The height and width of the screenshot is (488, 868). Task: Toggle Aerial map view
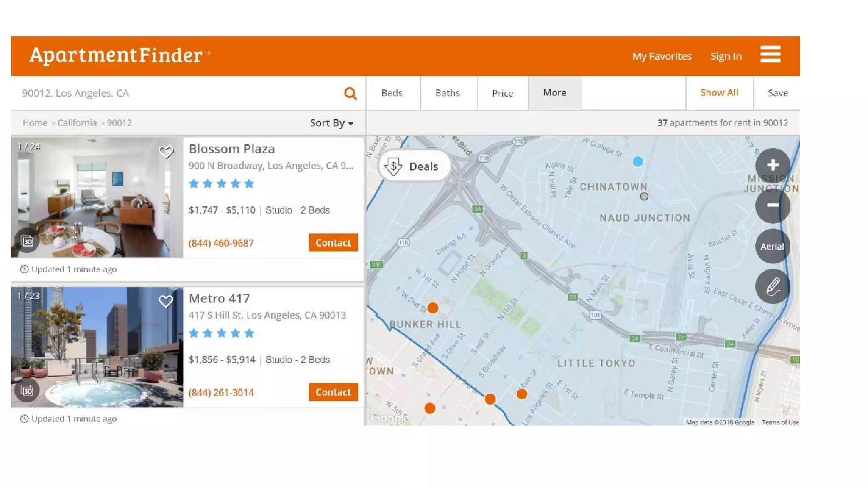772,246
